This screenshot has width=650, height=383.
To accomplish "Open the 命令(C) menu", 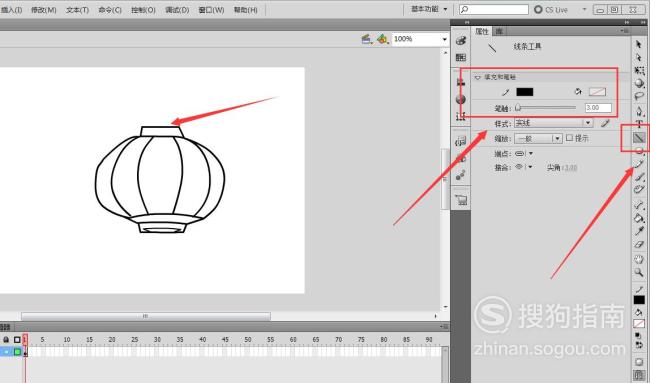I will (110, 10).
